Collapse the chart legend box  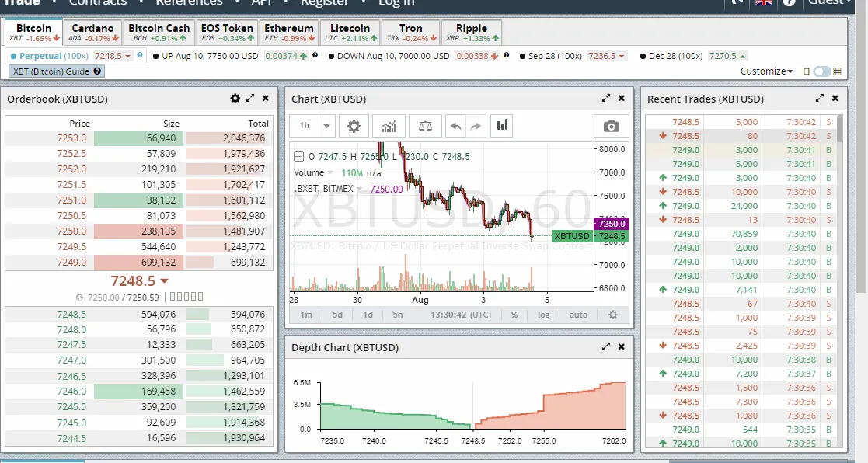coord(298,157)
